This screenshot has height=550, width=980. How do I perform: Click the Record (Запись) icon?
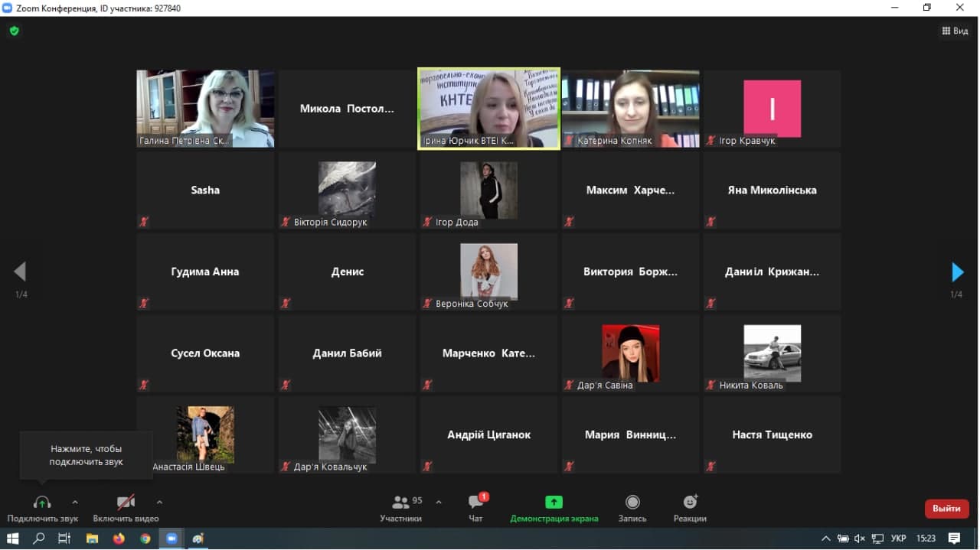tap(632, 503)
